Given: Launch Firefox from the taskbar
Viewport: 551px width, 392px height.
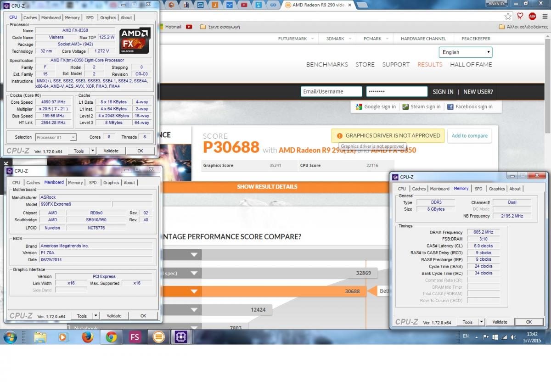Looking at the screenshot, I should (x=87, y=337).
